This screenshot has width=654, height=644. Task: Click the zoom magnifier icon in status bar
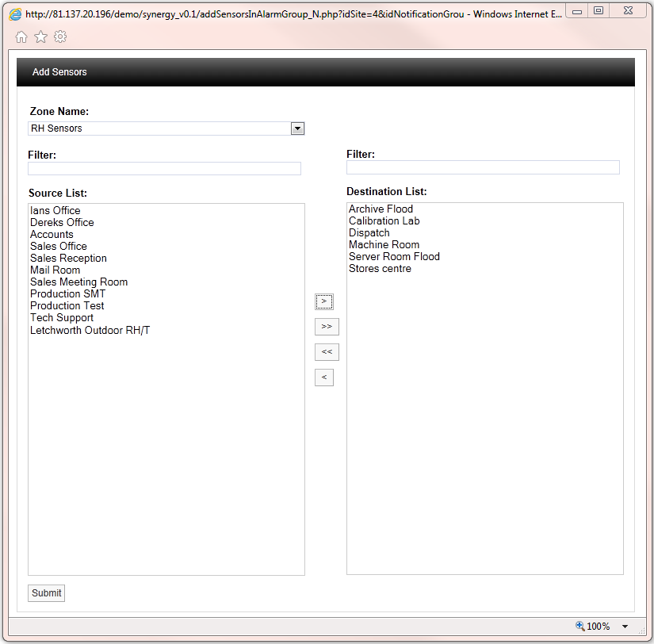coord(580,627)
